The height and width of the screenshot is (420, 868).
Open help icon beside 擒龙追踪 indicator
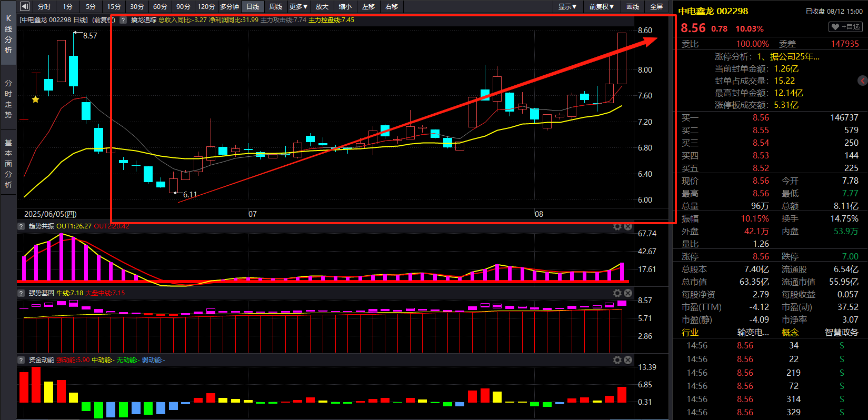tap(123, 20)
